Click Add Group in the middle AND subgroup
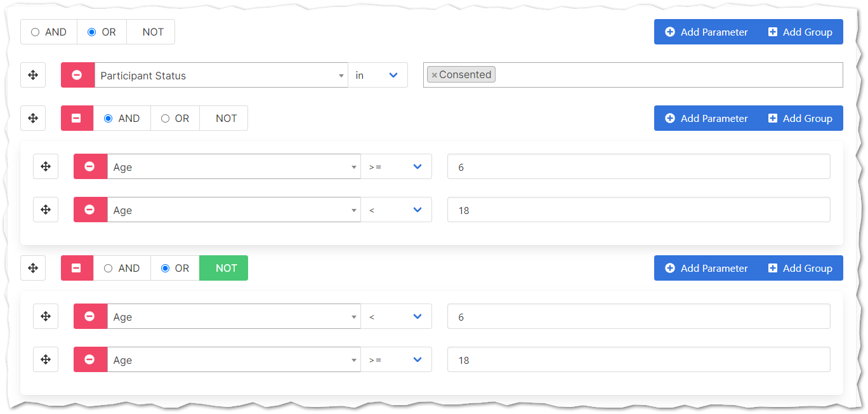The width and height of the screenshot is (868, 414). 800,118
